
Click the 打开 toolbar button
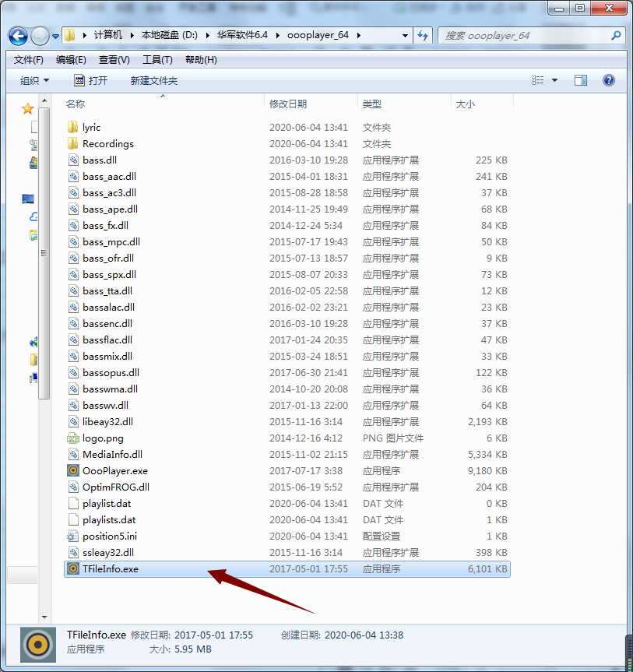click(91, 80)
